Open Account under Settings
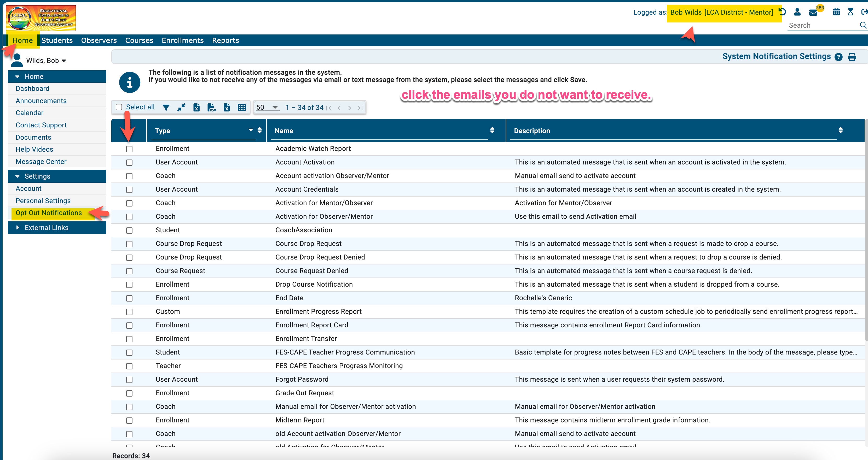The width and height of the screenshot is (868, 460). pyautogui.click(x=29, y=188)
